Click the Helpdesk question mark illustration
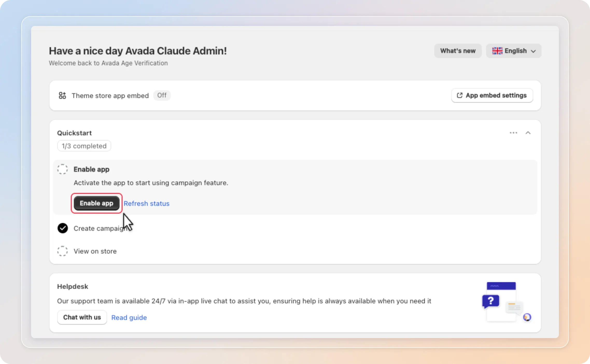The image size is (590, 364). point(491,301)
